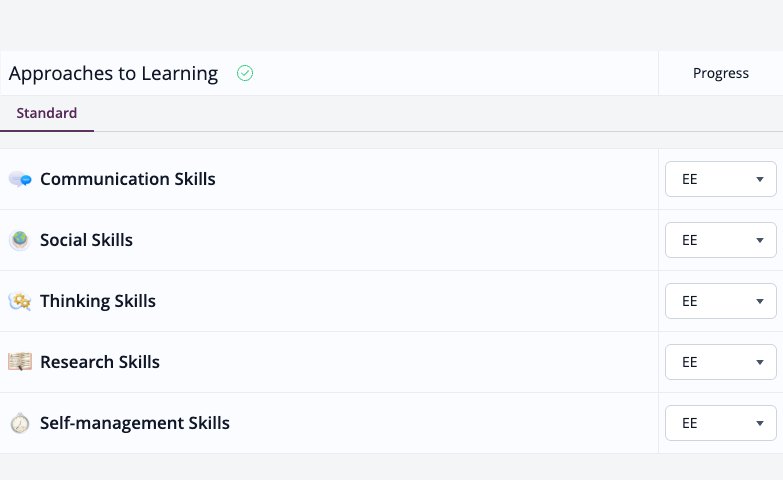Open the Research Skills progress dropdown
Image resolution: width=783 pixels, height=480 pixels.
click(x=721, y=362)
